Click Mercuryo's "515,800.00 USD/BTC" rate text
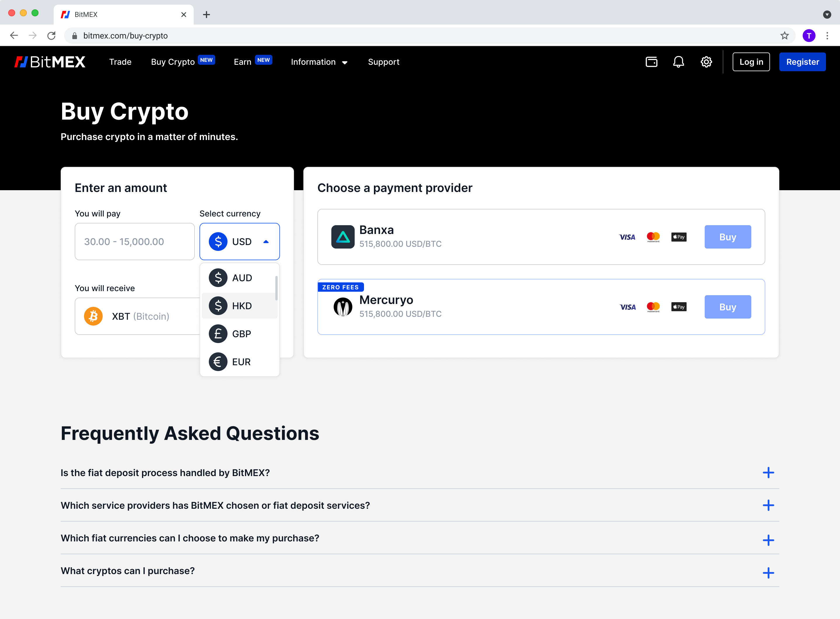The width and height of the screenshot is (840, 619). coord(400,314)
